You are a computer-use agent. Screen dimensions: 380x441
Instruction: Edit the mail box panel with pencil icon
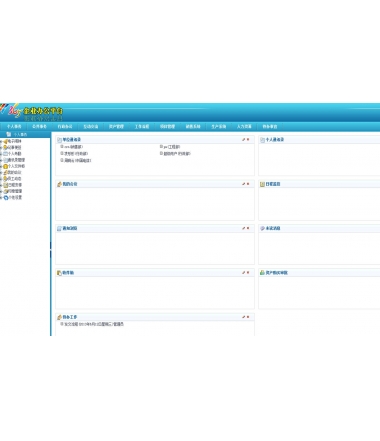244,272
